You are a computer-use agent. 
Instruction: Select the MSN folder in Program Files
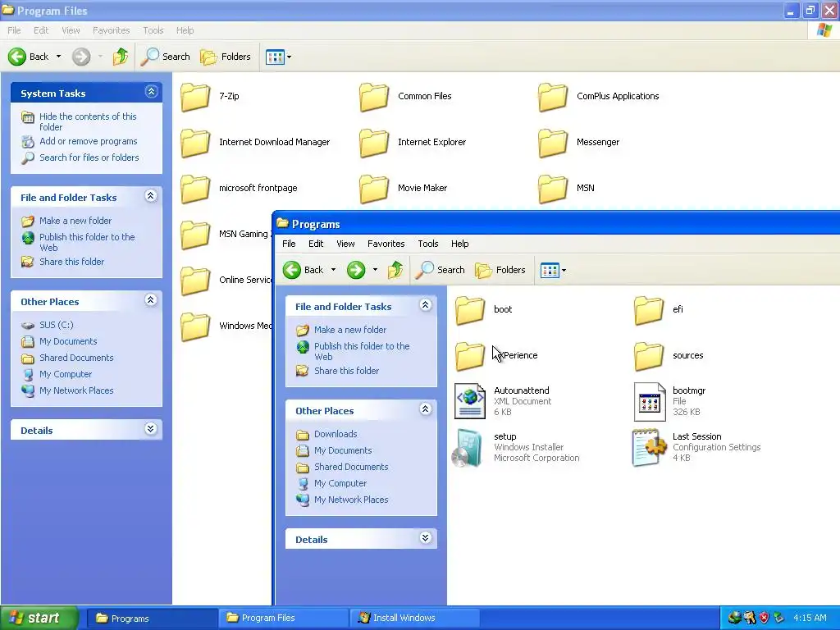point(566,189)
